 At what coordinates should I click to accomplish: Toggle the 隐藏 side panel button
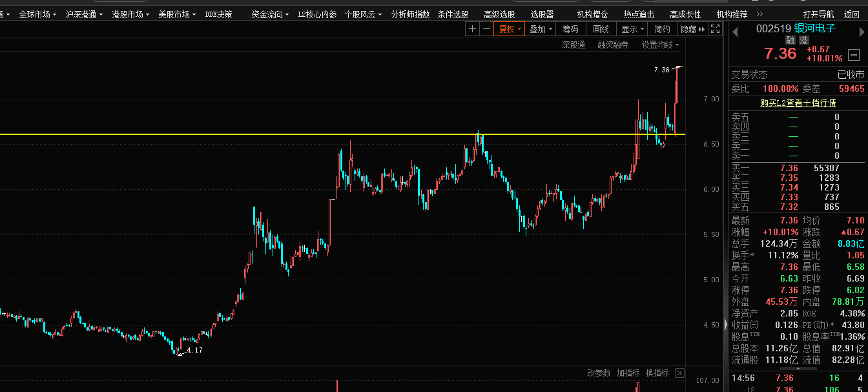pyautogui.click(x=692, y=29)
